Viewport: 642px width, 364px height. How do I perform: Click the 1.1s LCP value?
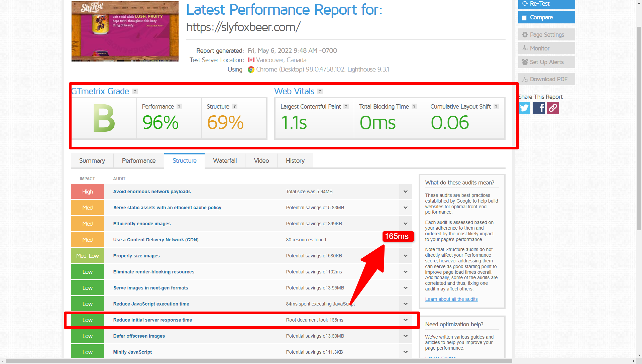294,122
